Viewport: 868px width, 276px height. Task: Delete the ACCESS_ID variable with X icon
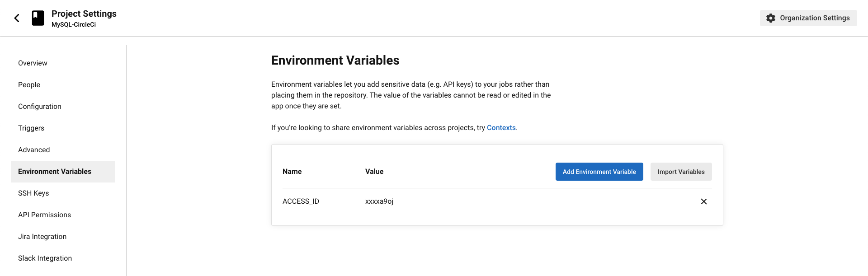tap(703, 201)
